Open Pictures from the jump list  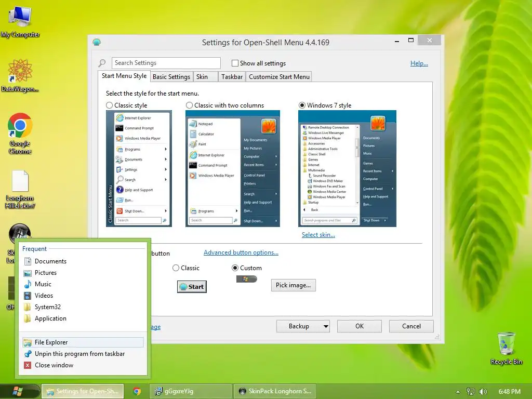pos(46,273)
